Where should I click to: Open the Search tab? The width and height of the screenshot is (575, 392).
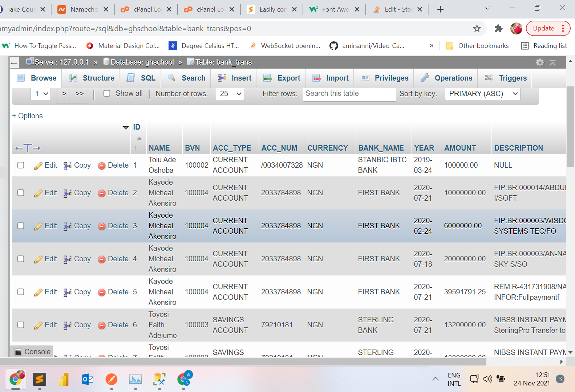click(x=186, y=78)
